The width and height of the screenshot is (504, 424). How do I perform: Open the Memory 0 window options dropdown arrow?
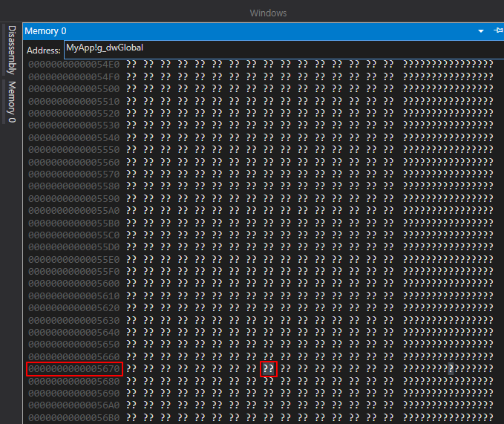[x=481, y=31]
